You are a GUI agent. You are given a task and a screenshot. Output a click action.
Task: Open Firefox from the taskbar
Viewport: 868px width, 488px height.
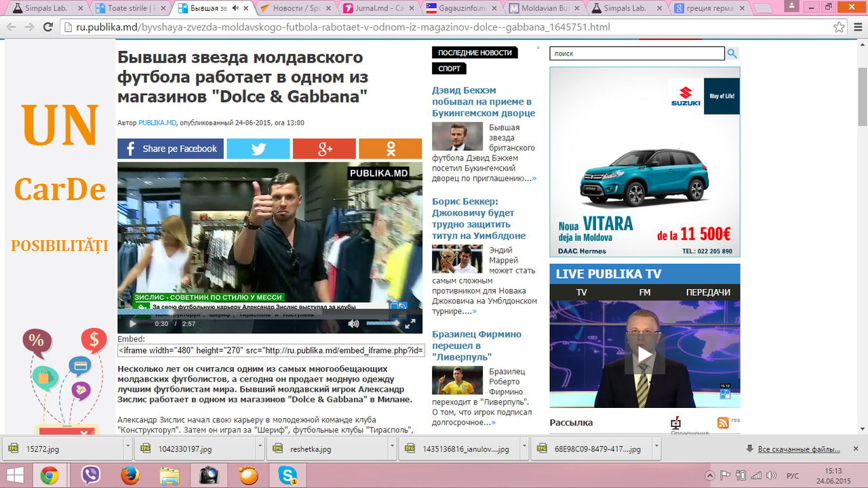pos(130,475)
